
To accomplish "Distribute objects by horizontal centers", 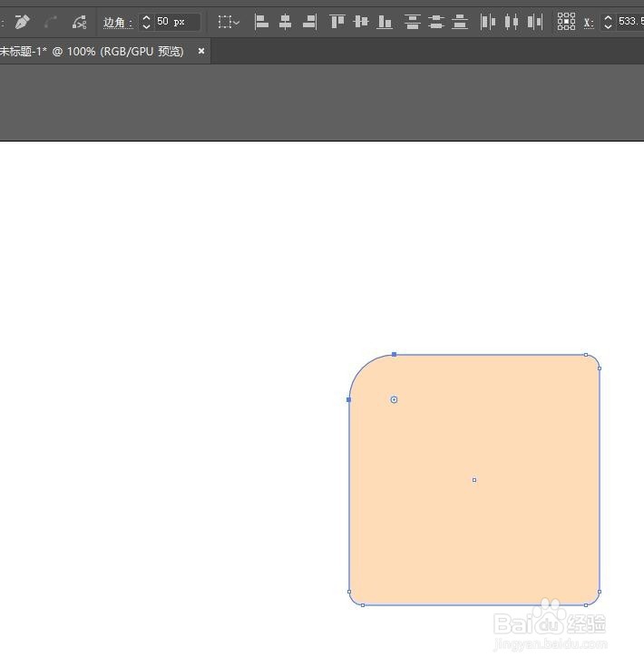I will pos(512,22).
